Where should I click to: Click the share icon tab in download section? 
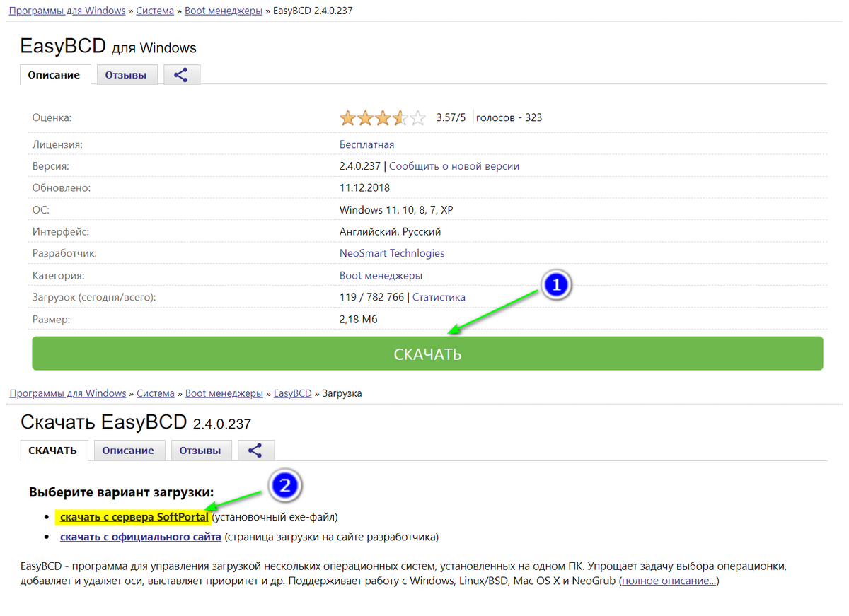pyautogui.click(x=256, y=451)
